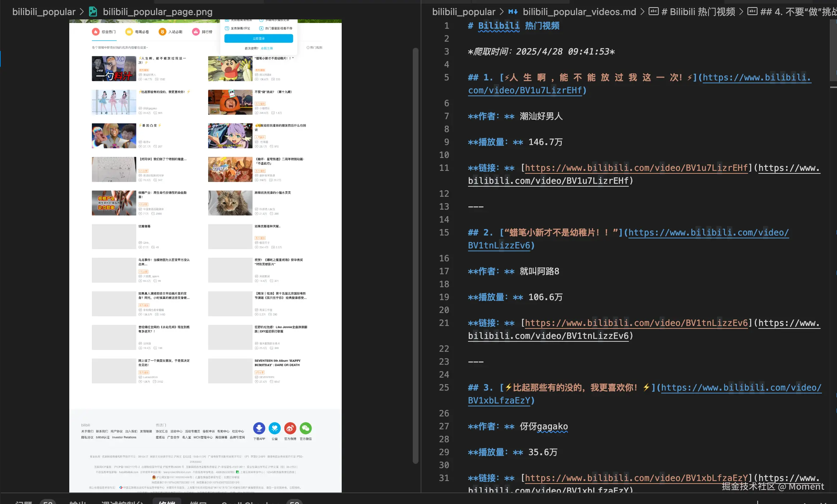
Task: Click the orange medal icon for 入站必刷
Action: click(x=162, y=32)
